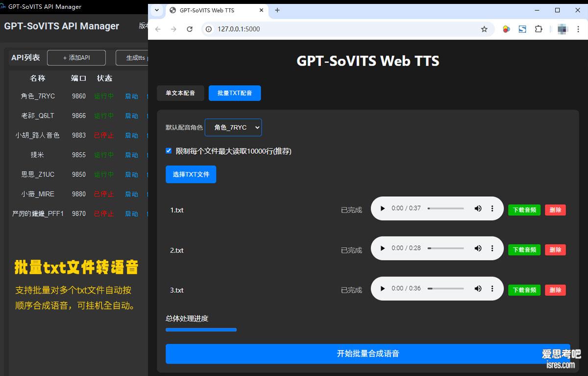Start the 角色_7RYC API via 启动
The image size is (588, 376).
[x=131, y=96]
